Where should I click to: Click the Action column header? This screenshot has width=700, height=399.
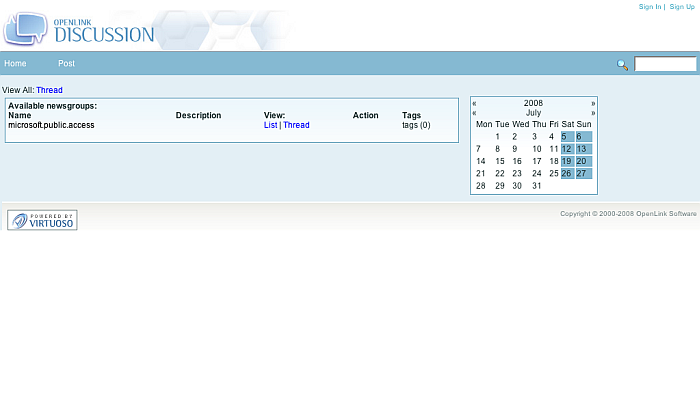[366, 115]
